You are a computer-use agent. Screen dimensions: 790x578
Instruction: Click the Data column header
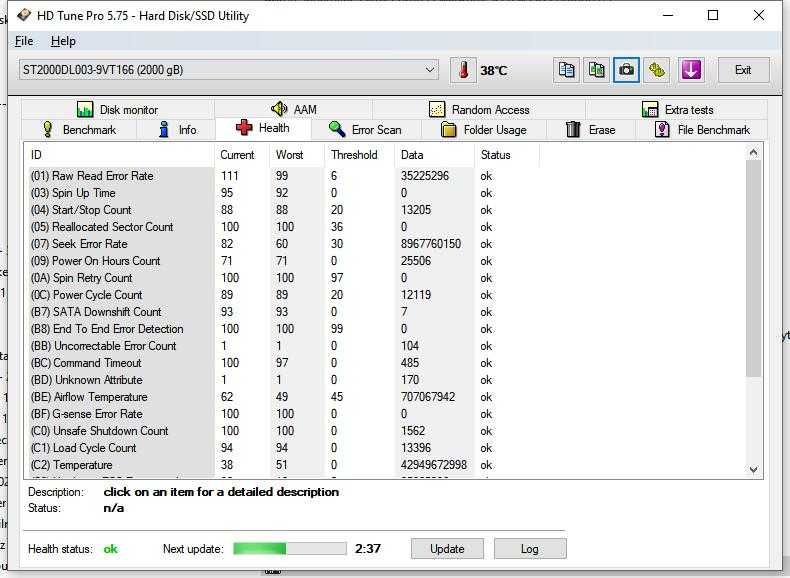click(x=434, y=155)
